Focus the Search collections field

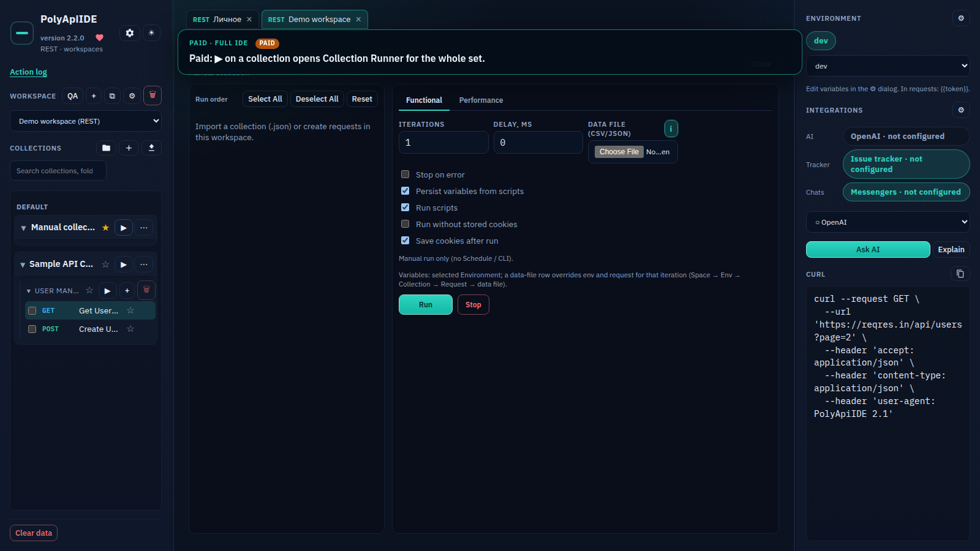point(58,171)
